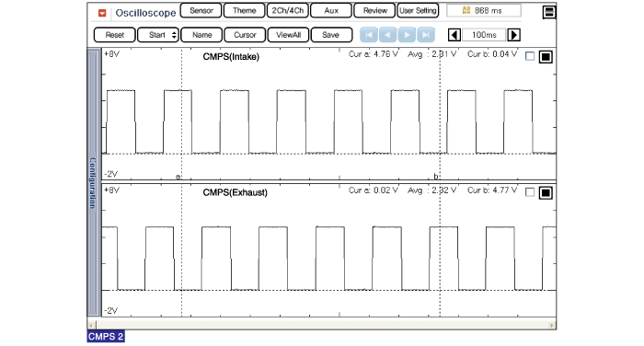The height and width of the screenshot is (346, 644).
Task: Click the horizontal scrollbar at bottom
Action: point(322,325)
